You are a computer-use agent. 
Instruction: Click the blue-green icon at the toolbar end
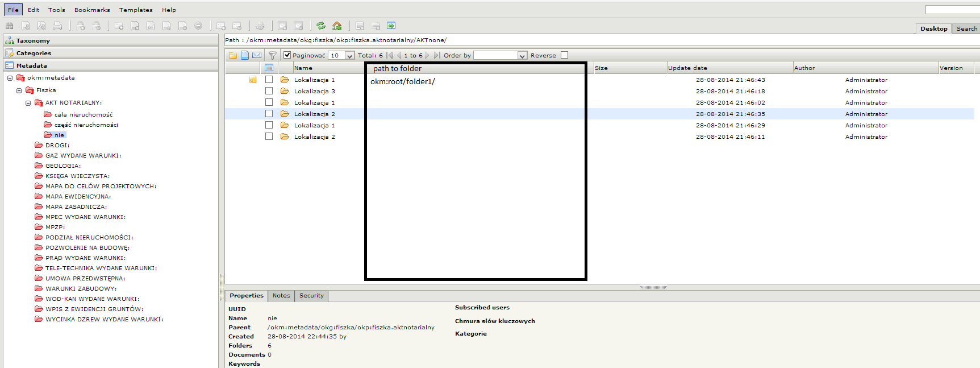point(391,26)
